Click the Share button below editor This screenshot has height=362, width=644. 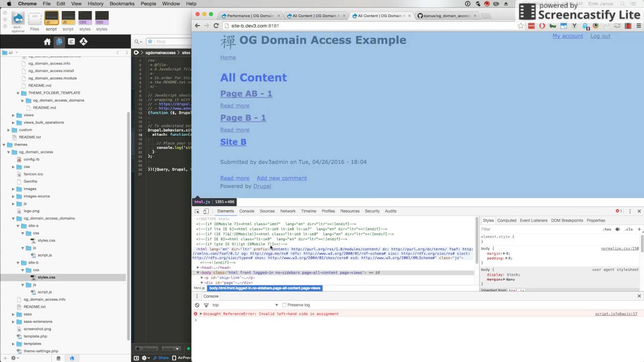161,358
